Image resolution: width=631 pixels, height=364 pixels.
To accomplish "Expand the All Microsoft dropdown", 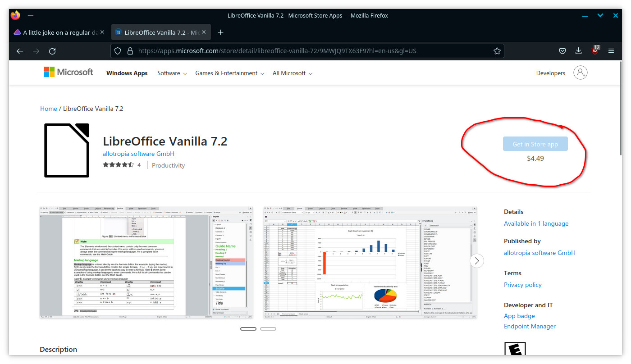I will (292, 73).
